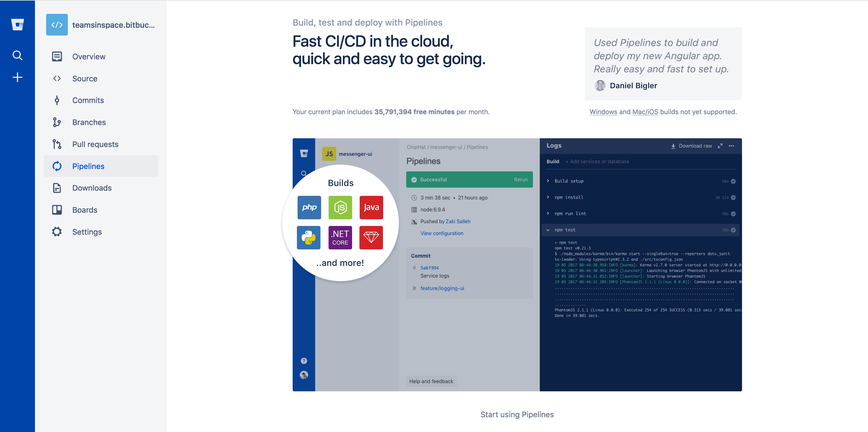The width and height of the screenshot is (868, 432).
Task: Click Daniel Bigler's avatar in the testimonial
Action: point(600,86)
